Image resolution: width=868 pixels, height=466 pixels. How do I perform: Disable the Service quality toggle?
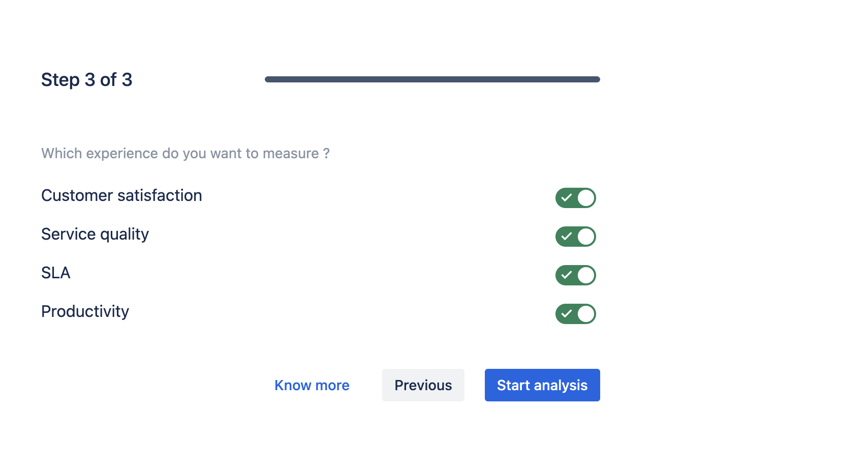[575, 237]
